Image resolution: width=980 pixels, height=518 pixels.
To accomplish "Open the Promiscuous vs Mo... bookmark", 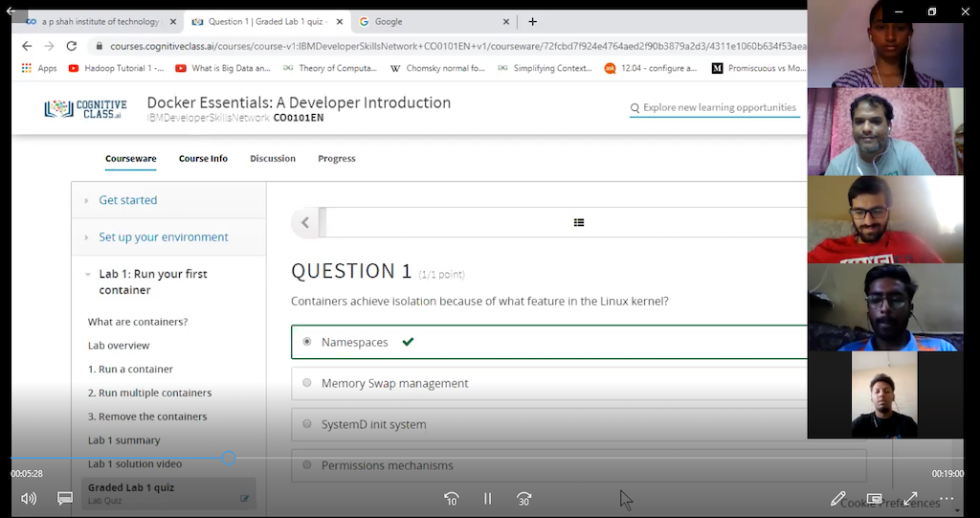I will (x=759, y=68).
